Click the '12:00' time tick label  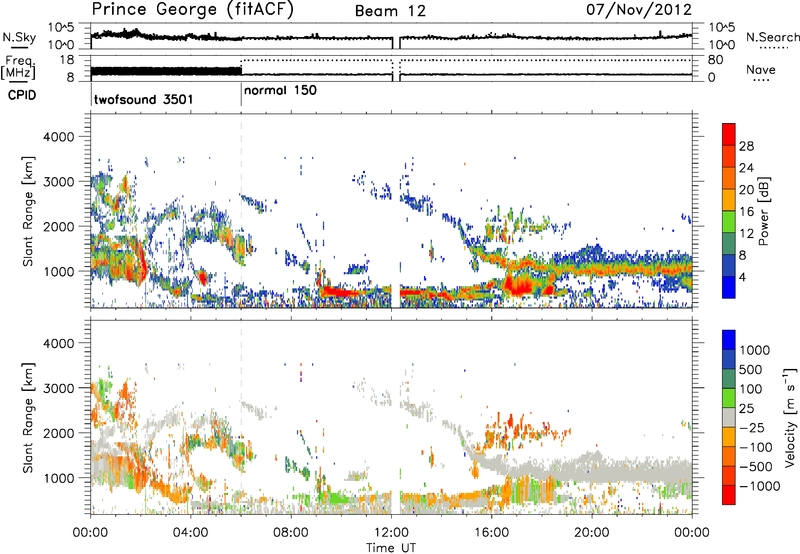coord(391,533)
